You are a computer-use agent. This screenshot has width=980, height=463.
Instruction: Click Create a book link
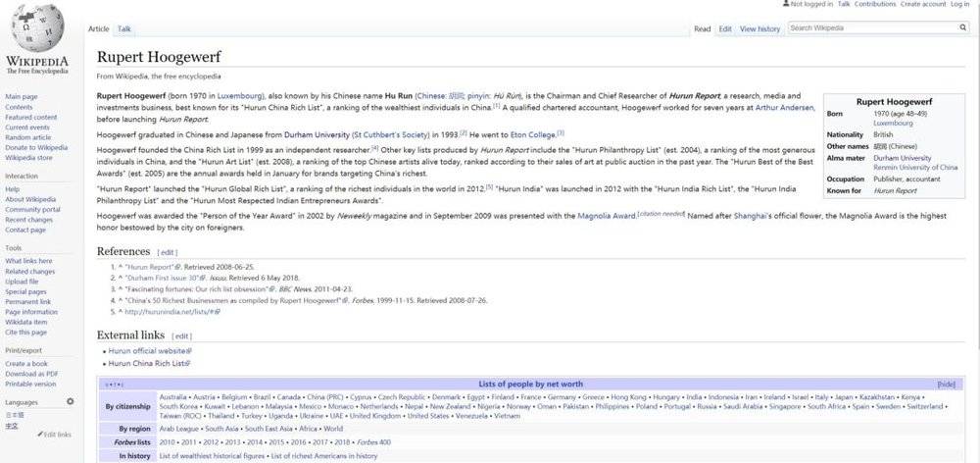pos(26,364)
